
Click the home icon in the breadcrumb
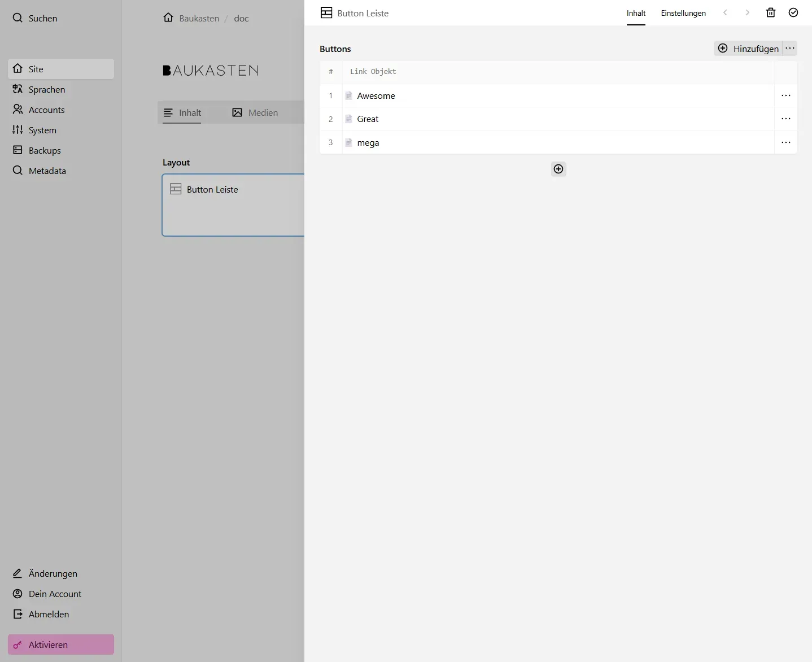(x=168, y=18)
